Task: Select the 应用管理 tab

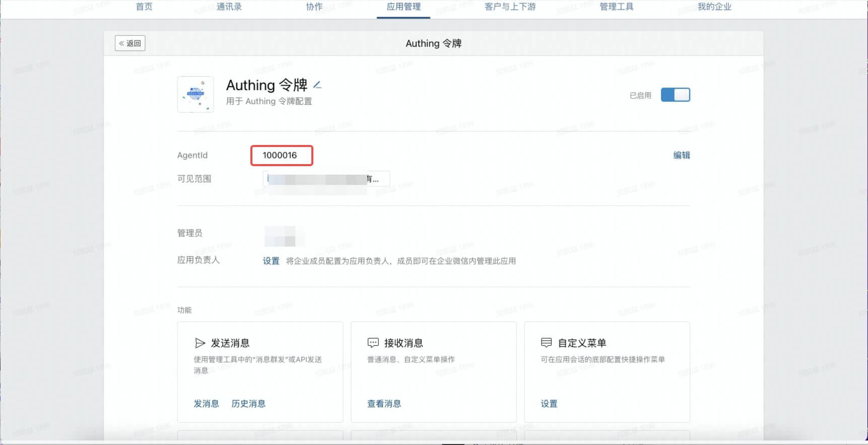Action: pyautogui.click(x=404, y=7)
